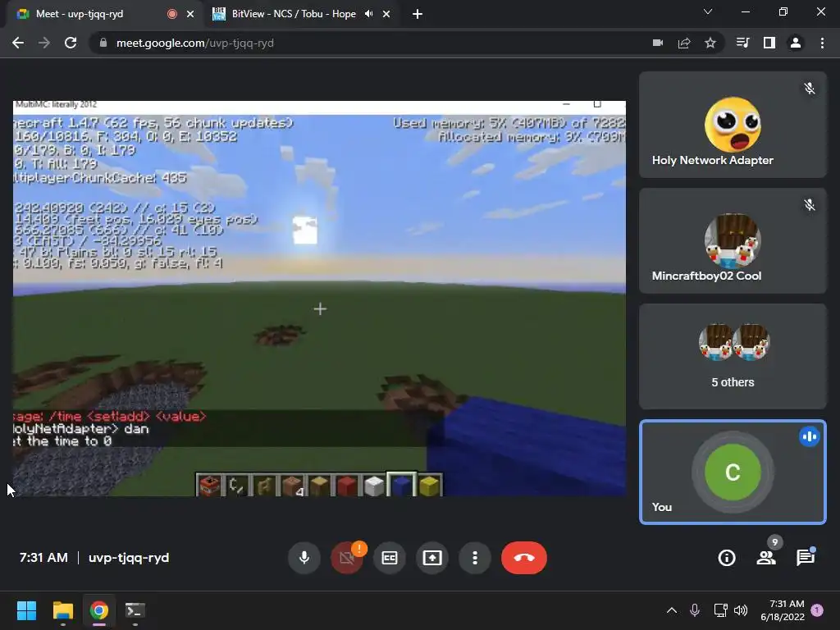
Task: Go forward in browser
Action: pyautogui.click(x=44, y=43)
